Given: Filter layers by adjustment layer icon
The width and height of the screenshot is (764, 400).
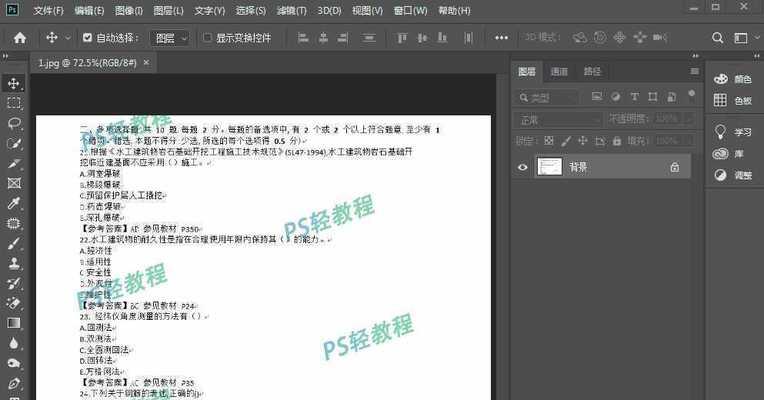Looking at the screenshot, I should [616, 97].
